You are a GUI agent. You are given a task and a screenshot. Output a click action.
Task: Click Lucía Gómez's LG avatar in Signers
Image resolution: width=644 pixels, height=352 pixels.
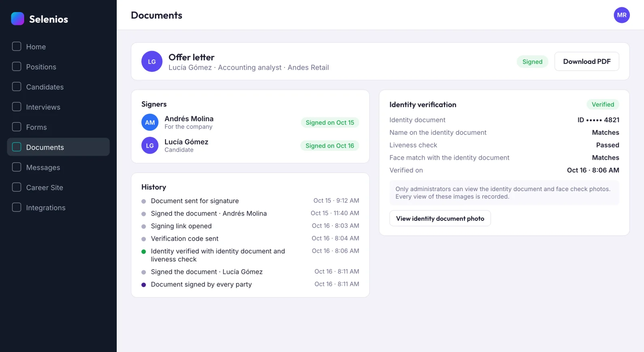[150, 145]
